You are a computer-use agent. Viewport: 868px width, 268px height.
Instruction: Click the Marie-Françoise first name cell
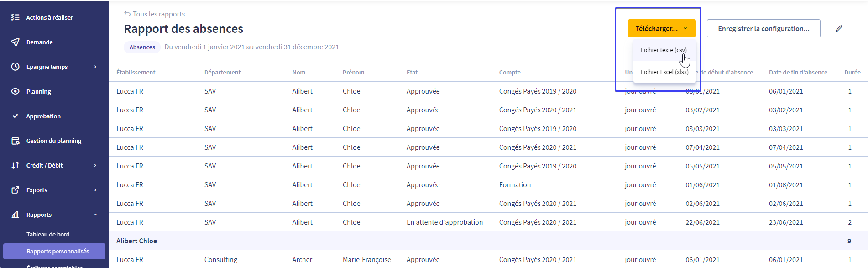[x=367, y=259]
